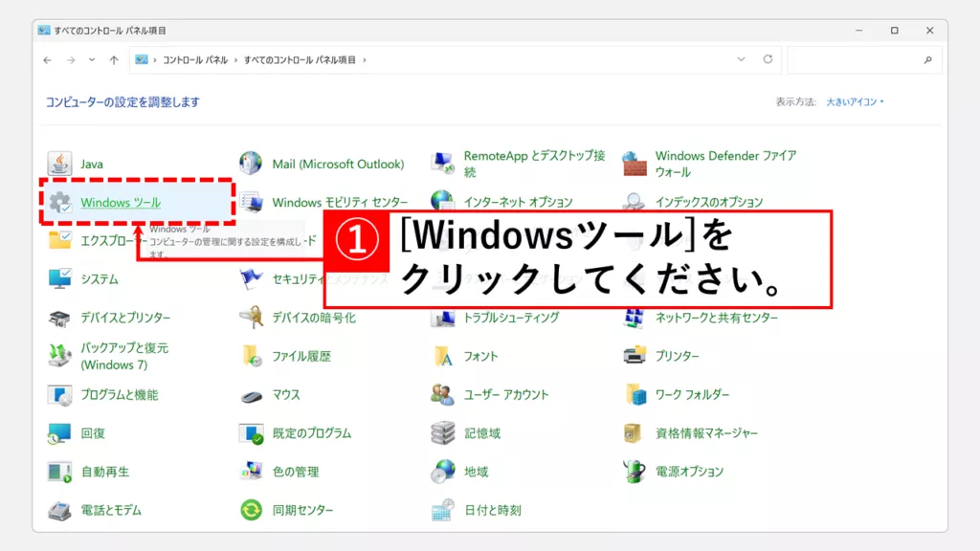Open the 電源オプション icon
Viewport: 980px width, 551px height.
(x=635, y=472)
